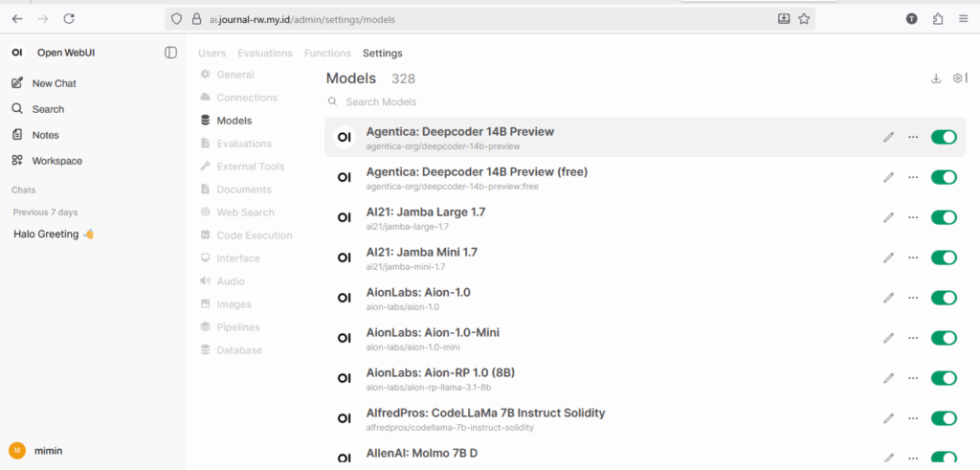Open the browser extensions puzzle icon
980x470 pixels.
point(938,19)
